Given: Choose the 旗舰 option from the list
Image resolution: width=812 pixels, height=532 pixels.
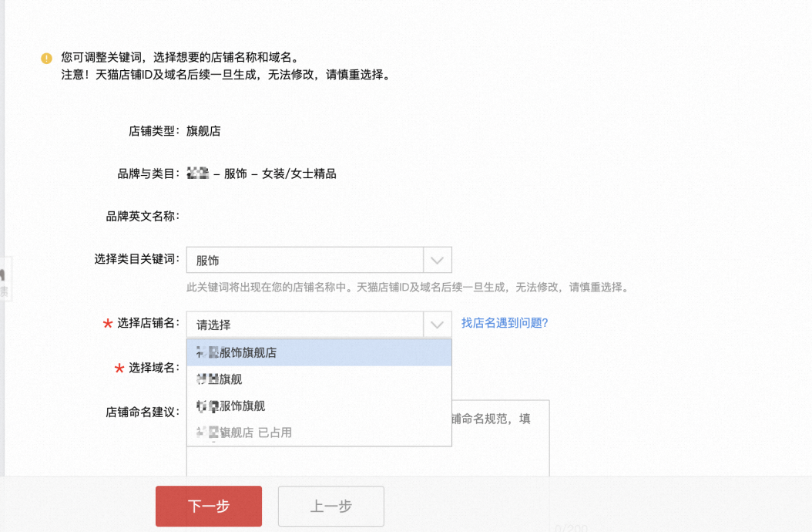Looking at the screenshot, I should point(231,379).
